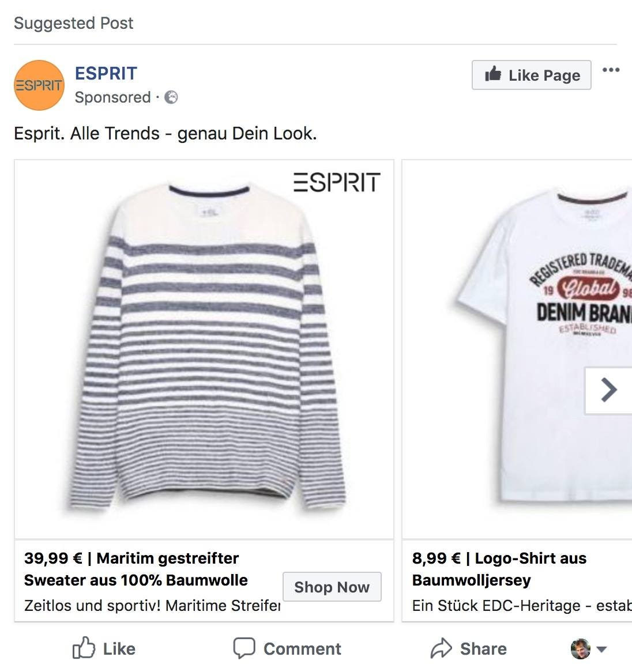This screenshot has height=672, width=632.
Task: Show next carousel product with arrow
Action: 608,390
